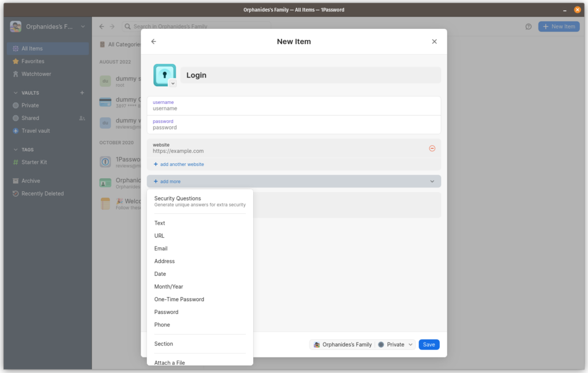Click into the username field

click(x=293, y=105)
